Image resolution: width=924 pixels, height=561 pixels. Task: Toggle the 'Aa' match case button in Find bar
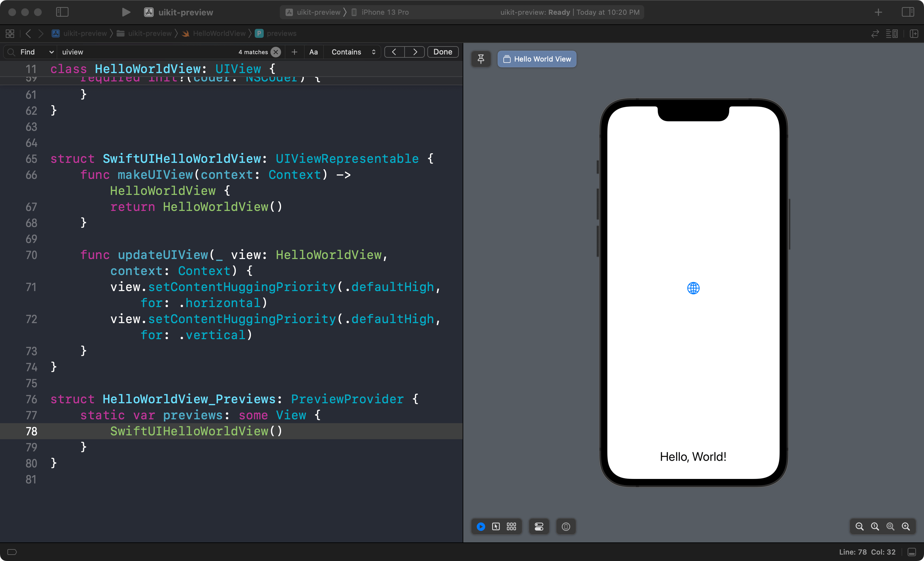tap(313, 52)
